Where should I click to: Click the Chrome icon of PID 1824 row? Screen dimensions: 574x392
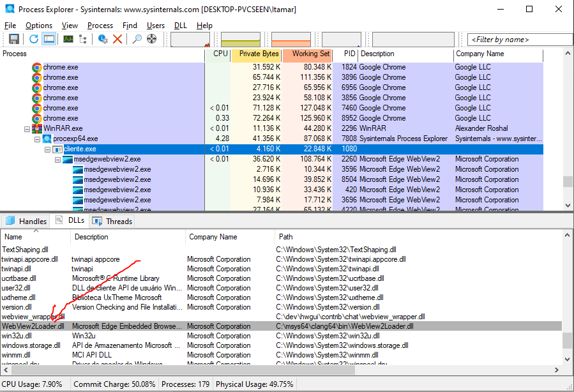(36, 67)
